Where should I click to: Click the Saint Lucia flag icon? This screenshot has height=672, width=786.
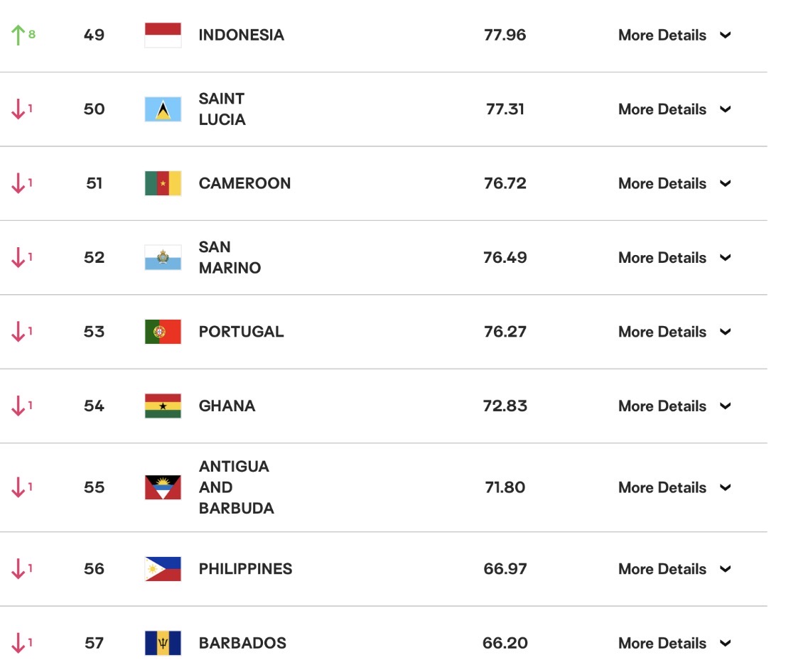[x=163, y=109]
